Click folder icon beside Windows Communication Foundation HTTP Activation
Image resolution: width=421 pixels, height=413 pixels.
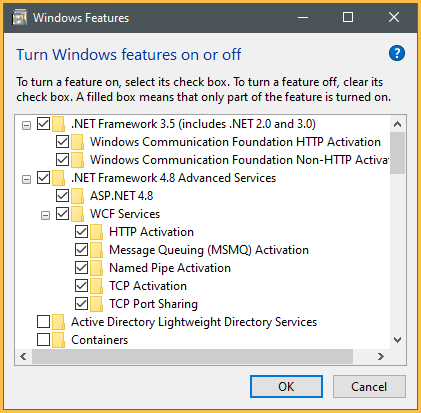(77, 142)
